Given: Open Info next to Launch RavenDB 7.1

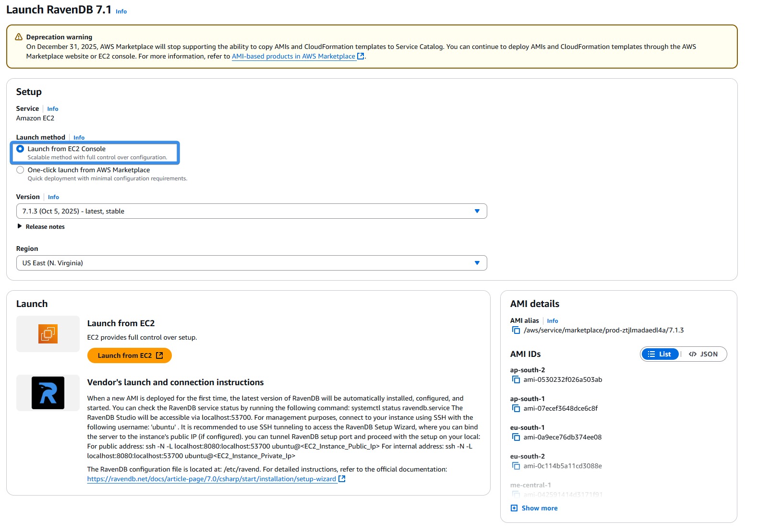Looking at the screenshot, I should (x=121, y=12).
